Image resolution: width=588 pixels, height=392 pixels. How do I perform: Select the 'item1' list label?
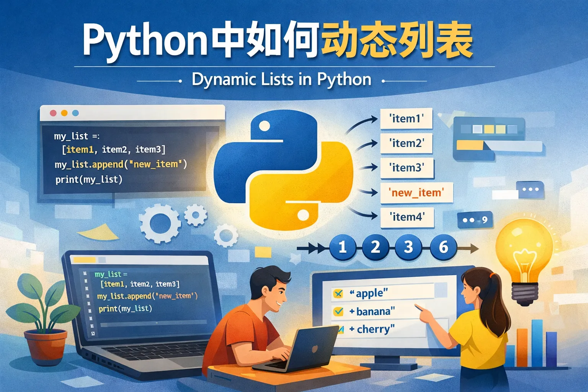click(x=406, y=119)
